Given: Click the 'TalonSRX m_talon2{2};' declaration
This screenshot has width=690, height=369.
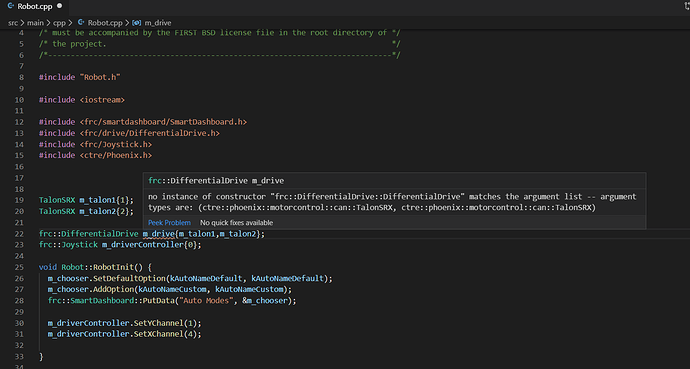Looking at the screenshot, I should [86, 212].
